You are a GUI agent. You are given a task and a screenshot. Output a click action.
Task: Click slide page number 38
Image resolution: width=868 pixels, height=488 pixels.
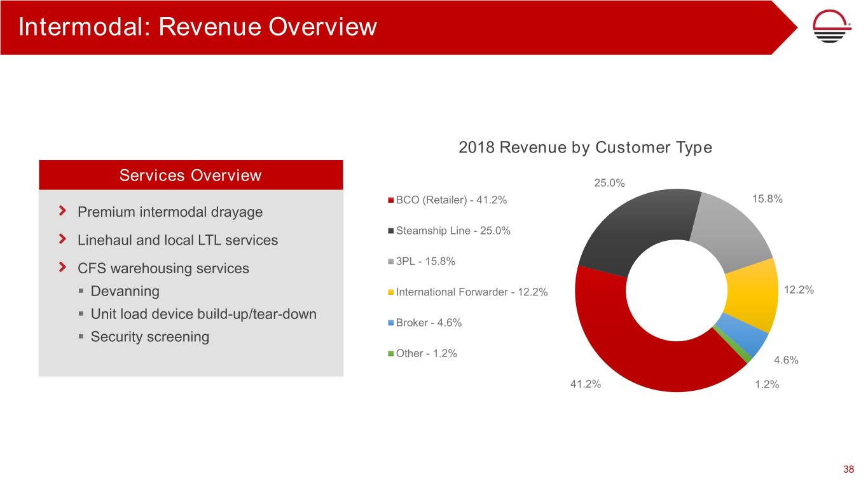click(848, 470)
